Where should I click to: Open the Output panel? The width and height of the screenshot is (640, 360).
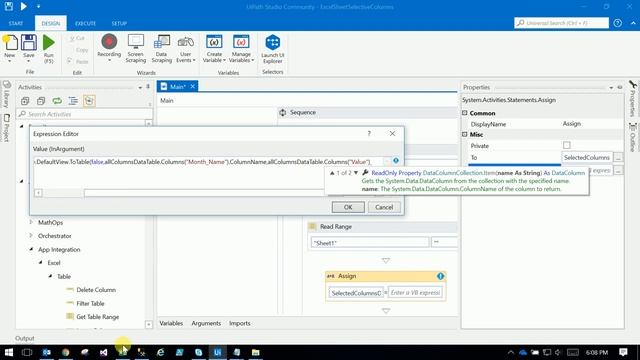24,338
